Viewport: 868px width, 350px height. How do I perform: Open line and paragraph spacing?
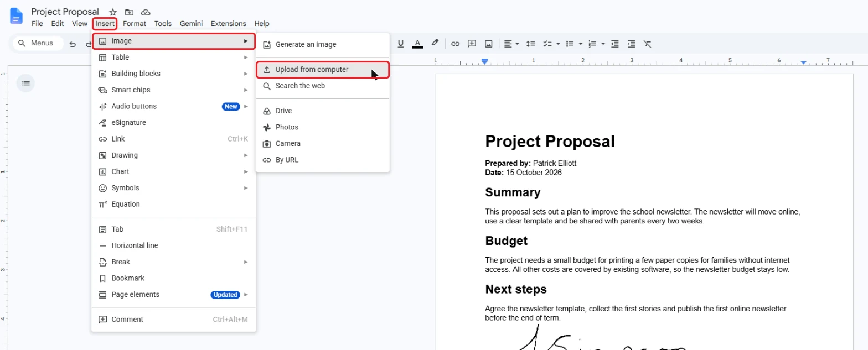click(530, 43)
